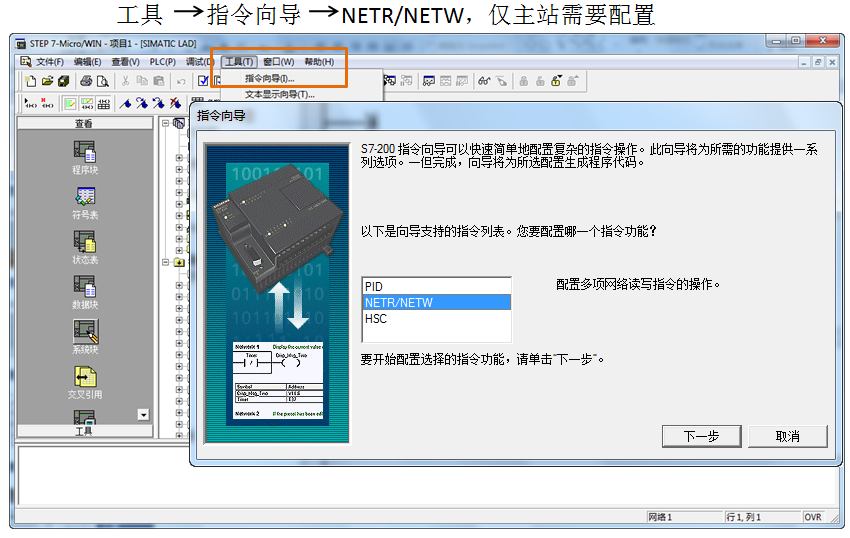This screenshot has width=850, height=538.
Task: Click the Clear Bookmarks red-crossed flag icon
Action: click(175, 103)
